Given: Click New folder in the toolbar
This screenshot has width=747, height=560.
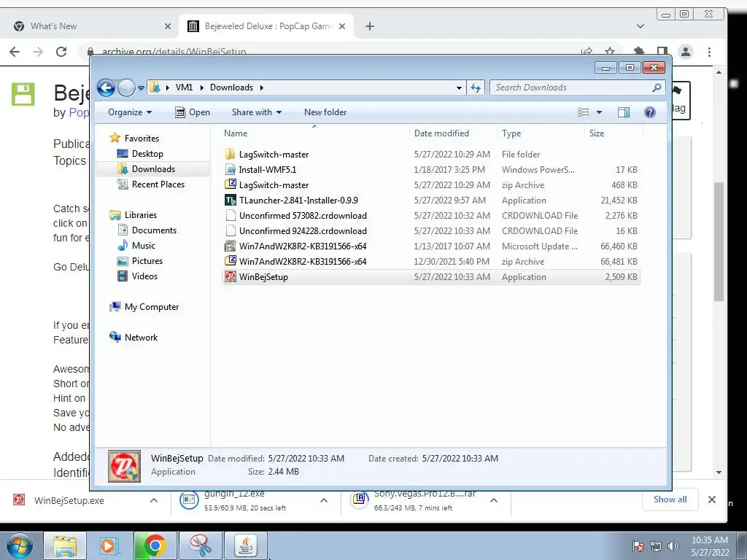Looking at the screenshot, I should (x=325, y=112).
